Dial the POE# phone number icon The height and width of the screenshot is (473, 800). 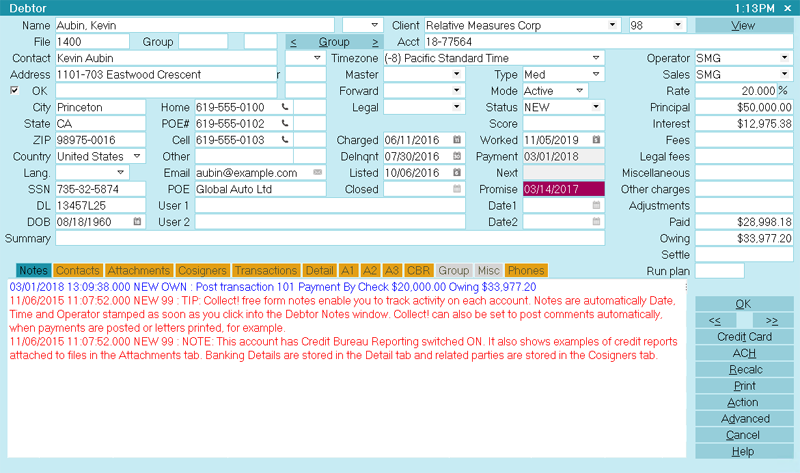point(285,123)
